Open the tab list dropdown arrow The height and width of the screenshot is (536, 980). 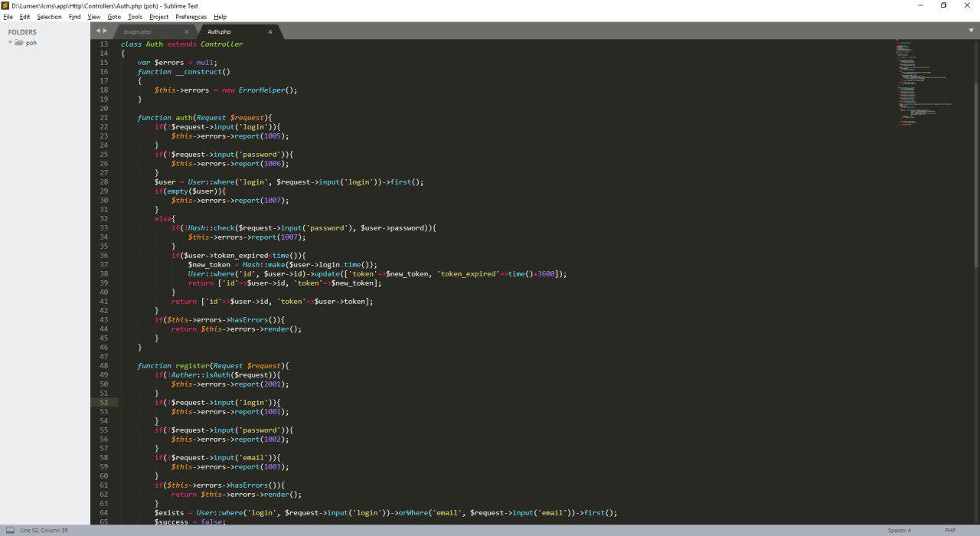point(971,31)
